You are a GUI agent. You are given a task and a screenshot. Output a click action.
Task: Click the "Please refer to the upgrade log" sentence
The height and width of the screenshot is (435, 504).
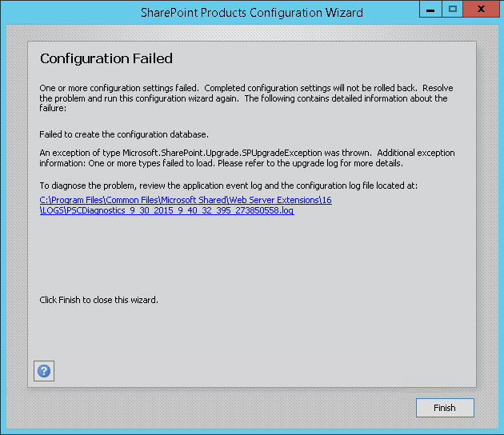tap(310, 163)
